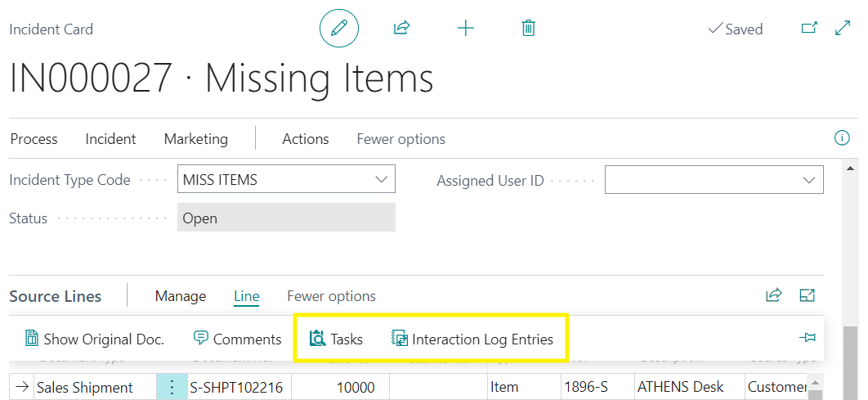Viewport: 868px width, 400px height.
Task: Delete the incident with the trash icon
Action: 529,28
